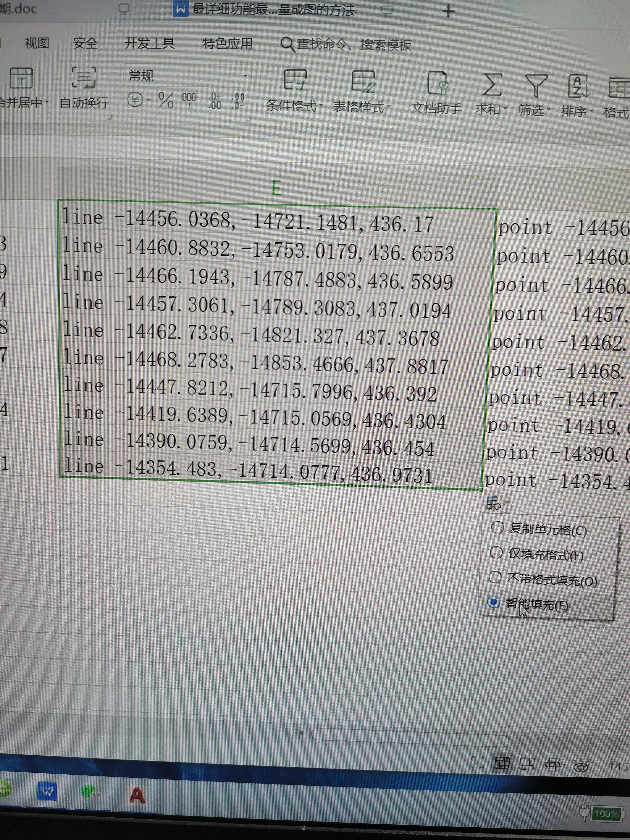Click the increase decimal places icon

coord(214,101)
